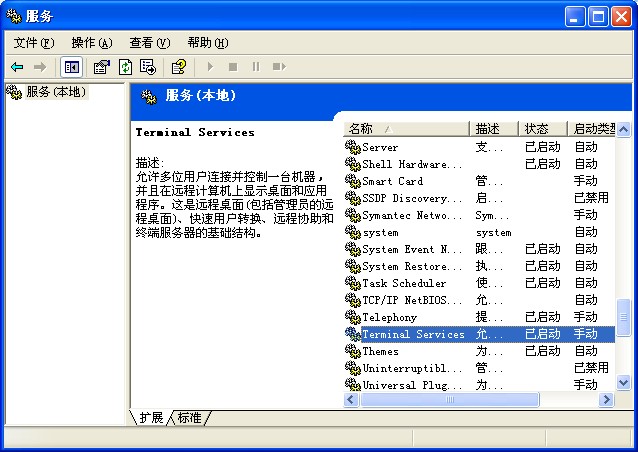This screenshot has height=452, width=638.
Task: Switch to the 扩展 tab
Action: tap(151, 418)
